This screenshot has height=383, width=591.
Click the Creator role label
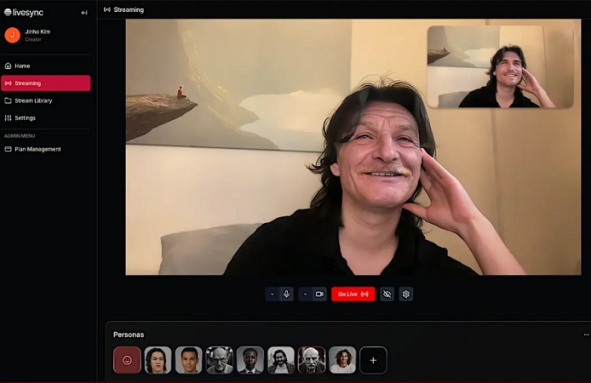pos(33,40)
